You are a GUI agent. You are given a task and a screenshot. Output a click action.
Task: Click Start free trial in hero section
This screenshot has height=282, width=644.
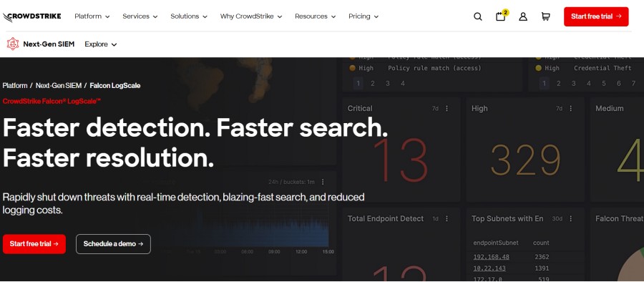click(x=34, y=244)
